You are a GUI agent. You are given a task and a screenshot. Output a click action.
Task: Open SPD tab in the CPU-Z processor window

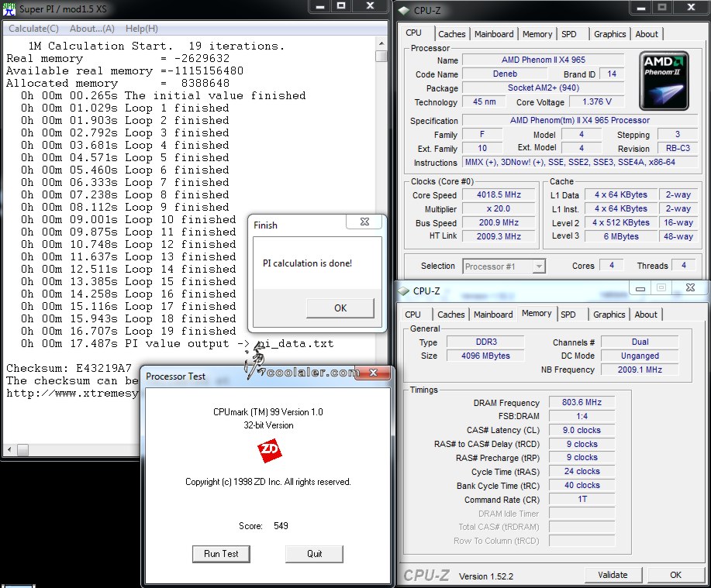568,34
